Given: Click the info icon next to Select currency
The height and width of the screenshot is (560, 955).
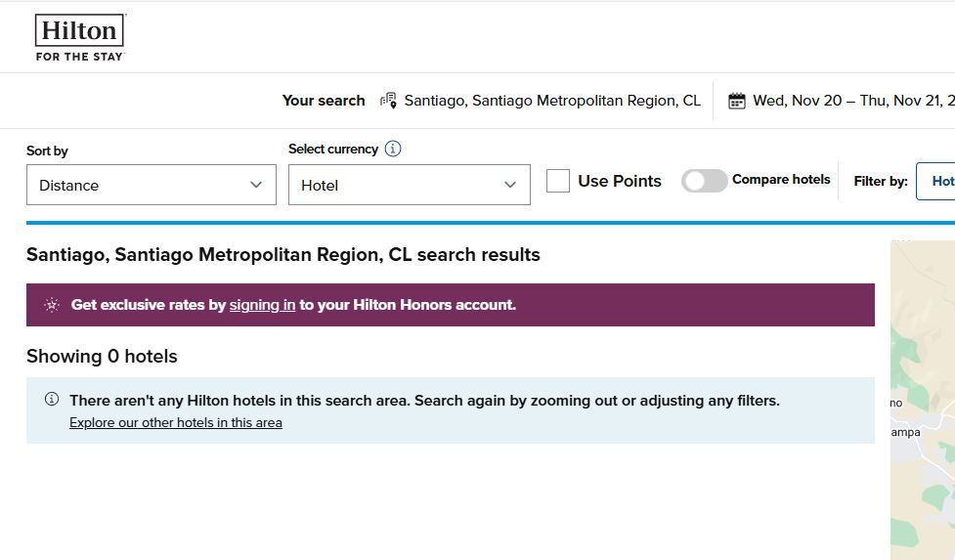Looking at the screenshot, I should tap(393, 149).
